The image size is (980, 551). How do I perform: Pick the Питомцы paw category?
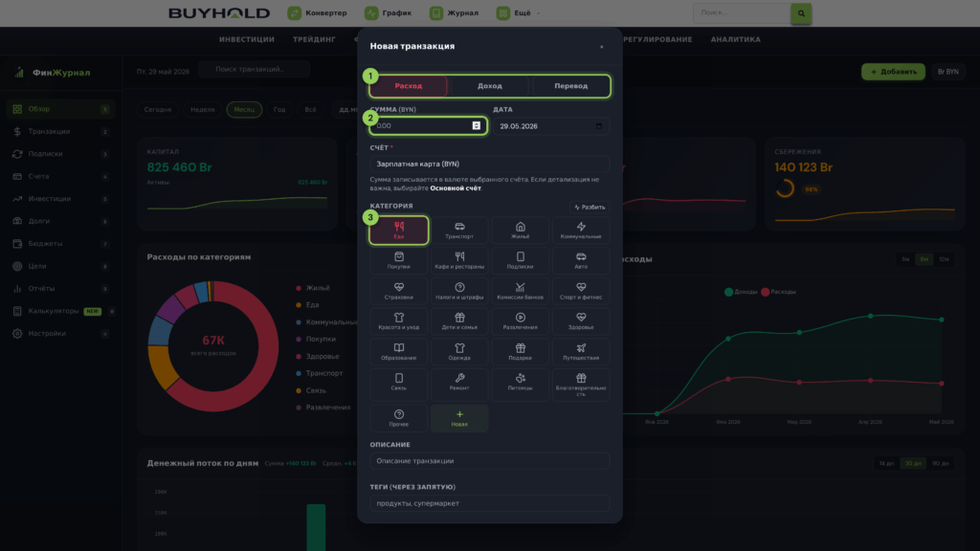[x=520, y=384]
